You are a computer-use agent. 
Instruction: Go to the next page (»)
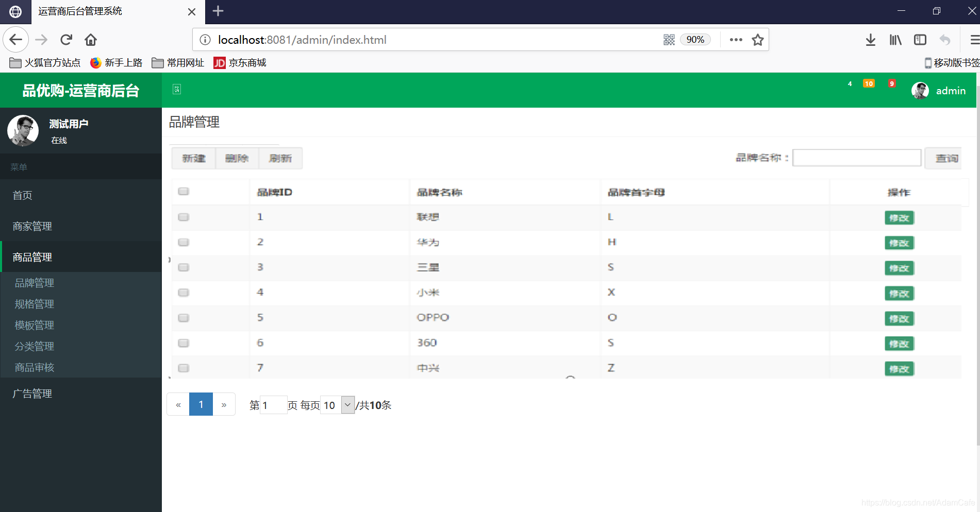pyautogui.click(x=224, y=404)
